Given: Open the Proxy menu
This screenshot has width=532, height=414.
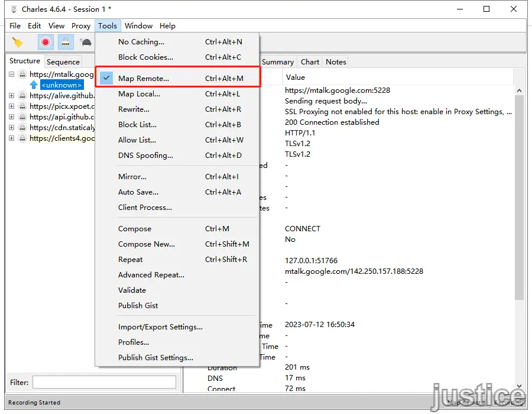Looking at the screenshot, I should pos(81,26).
